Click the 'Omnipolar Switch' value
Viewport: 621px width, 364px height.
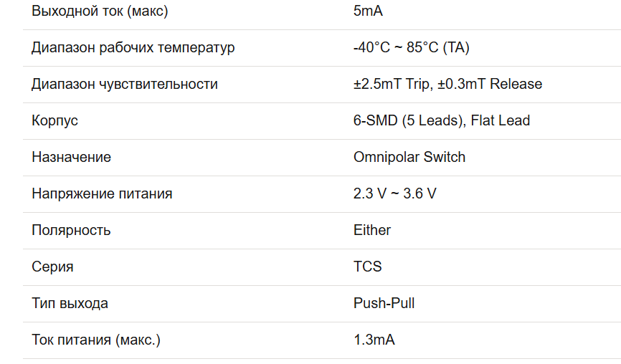click(409, 158)
